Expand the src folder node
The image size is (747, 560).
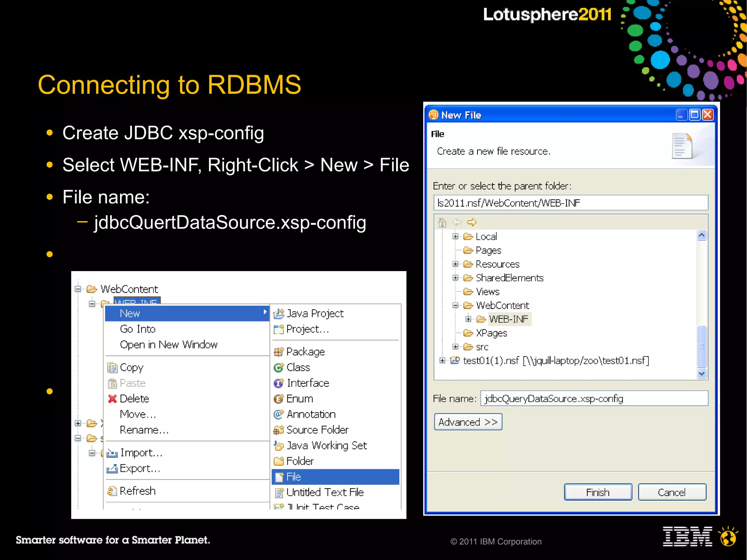pos(455,347)
